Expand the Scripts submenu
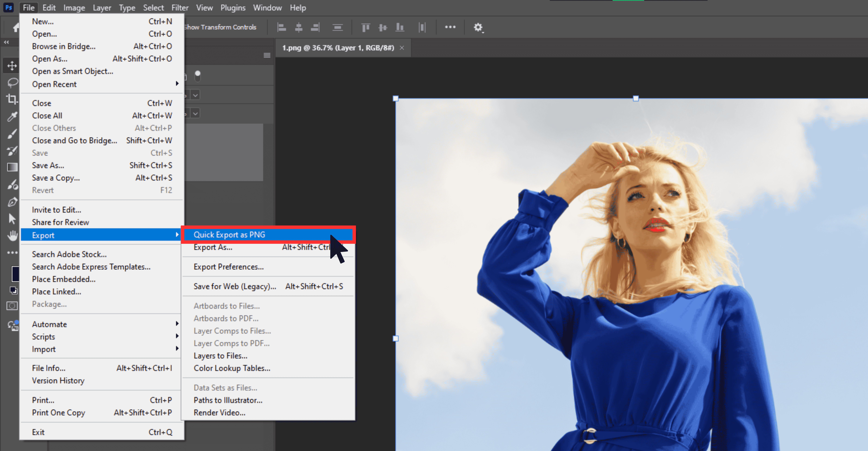 (102, 337)
